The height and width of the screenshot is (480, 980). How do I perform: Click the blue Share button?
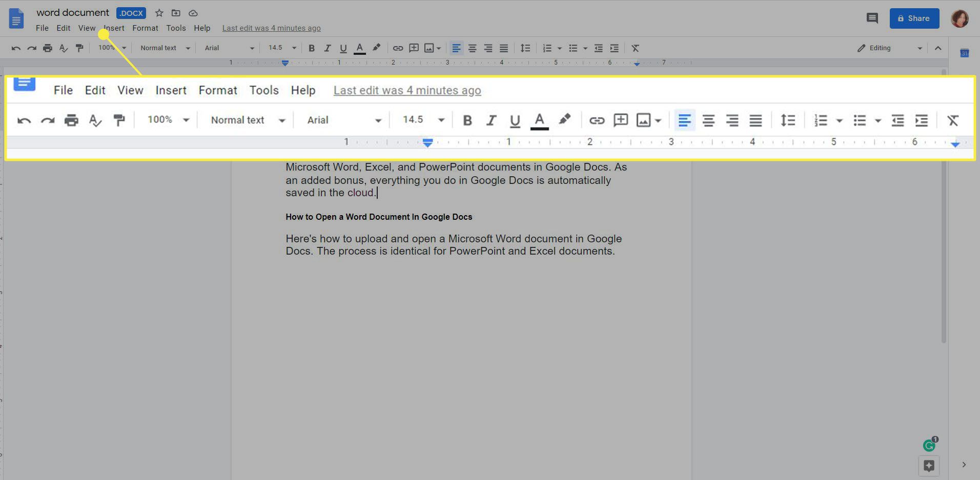914,18
